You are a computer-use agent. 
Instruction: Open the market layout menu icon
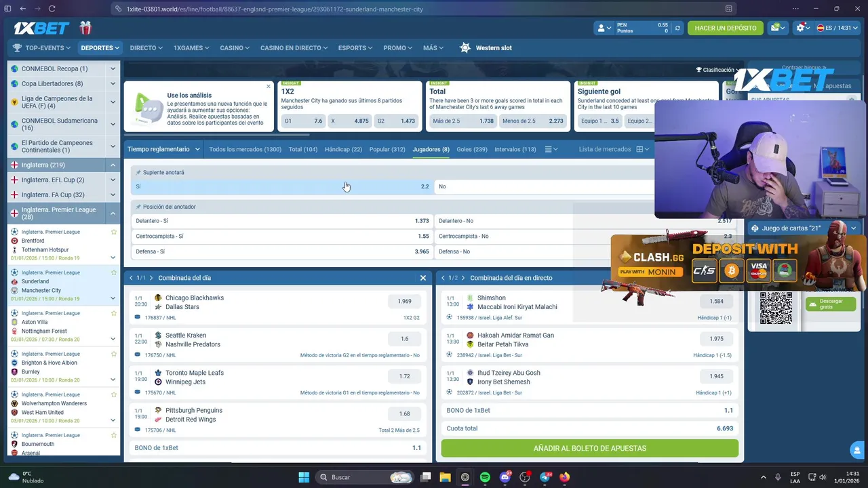point(551,149)
